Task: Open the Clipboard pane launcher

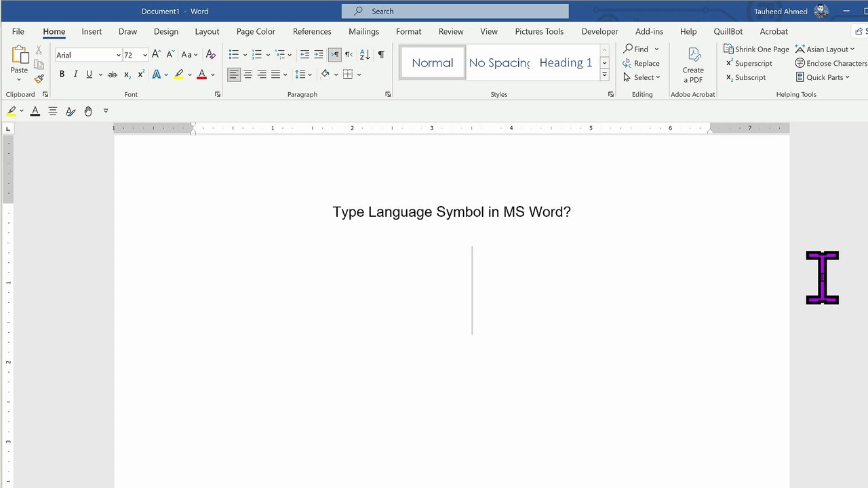Action: (45, 94)
